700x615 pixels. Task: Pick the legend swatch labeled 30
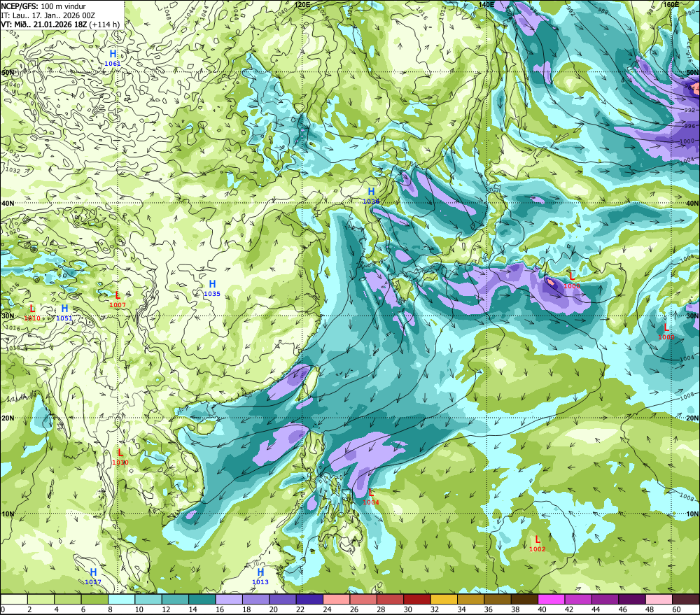pyautogui.click(x=417, y=600)
